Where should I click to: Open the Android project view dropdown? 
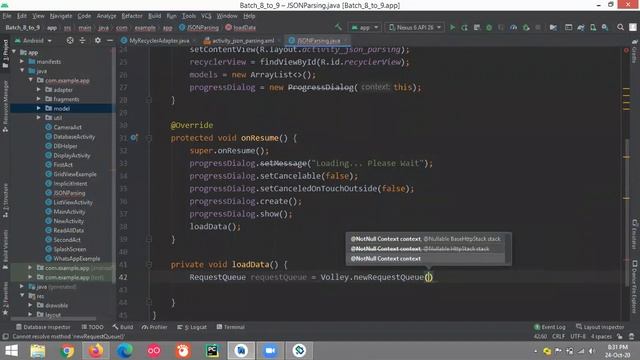coord(33,40)
